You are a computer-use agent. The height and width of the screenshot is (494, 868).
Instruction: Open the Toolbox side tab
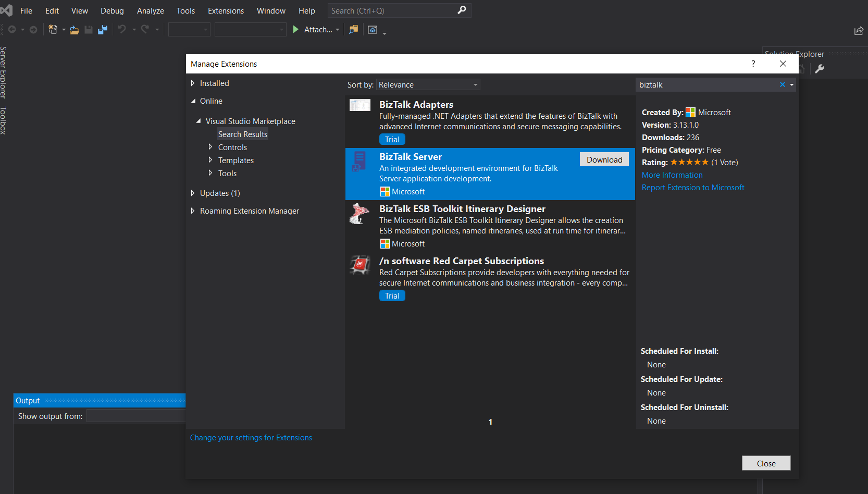click(x=4, y=120)
